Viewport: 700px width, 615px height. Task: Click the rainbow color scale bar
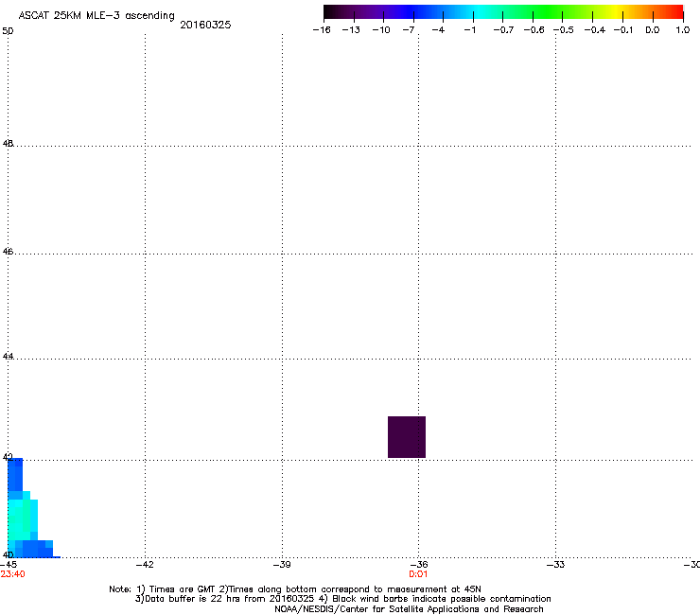503,12
